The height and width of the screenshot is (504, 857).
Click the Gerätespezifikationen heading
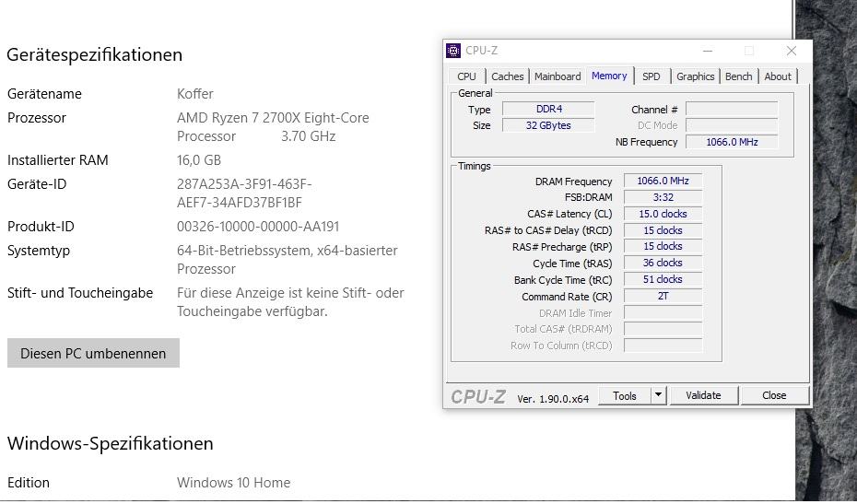point(95,54)
